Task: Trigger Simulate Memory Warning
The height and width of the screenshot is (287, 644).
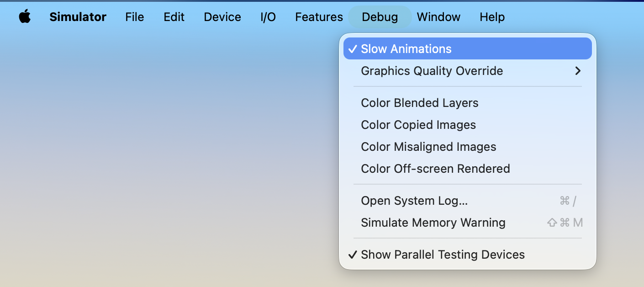Action: pyautogui.click(x=467, y=223)
